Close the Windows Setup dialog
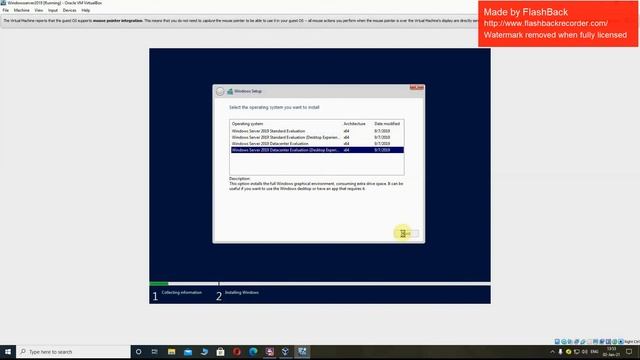The image size is (640, 360). coord(417,87)
